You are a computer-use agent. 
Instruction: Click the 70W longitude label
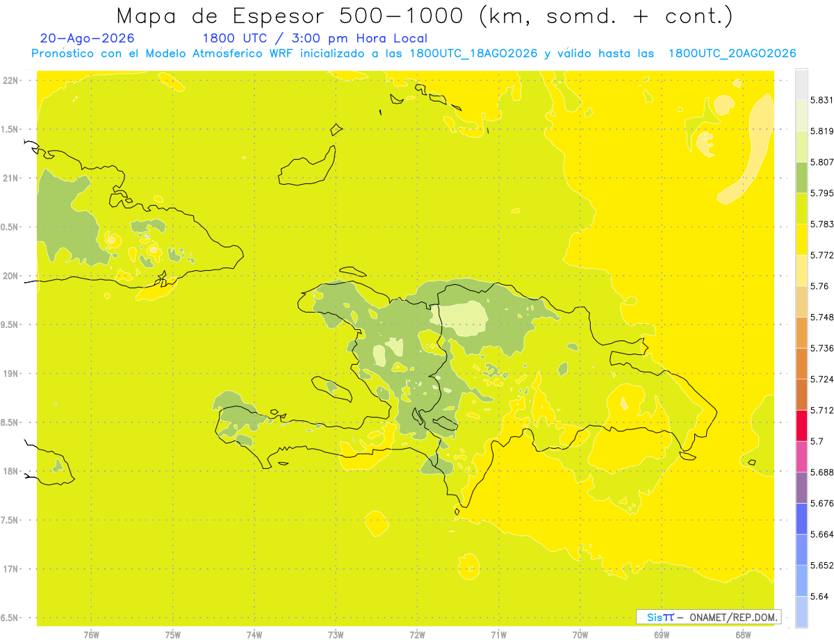click(x=580, y=635)
